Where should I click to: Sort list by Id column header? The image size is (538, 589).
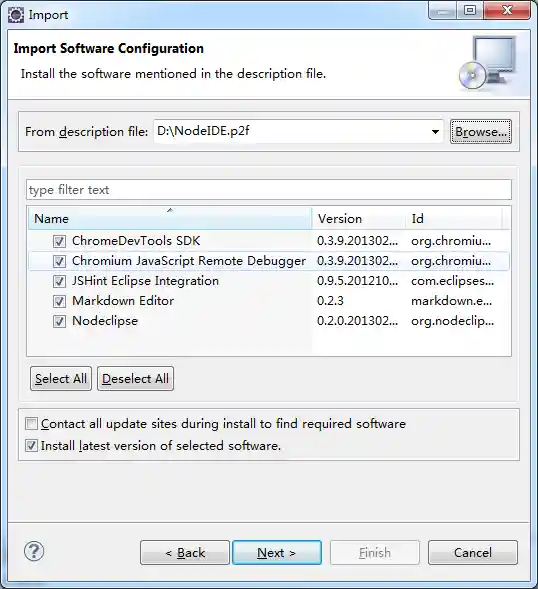click(x=454, y=219)
